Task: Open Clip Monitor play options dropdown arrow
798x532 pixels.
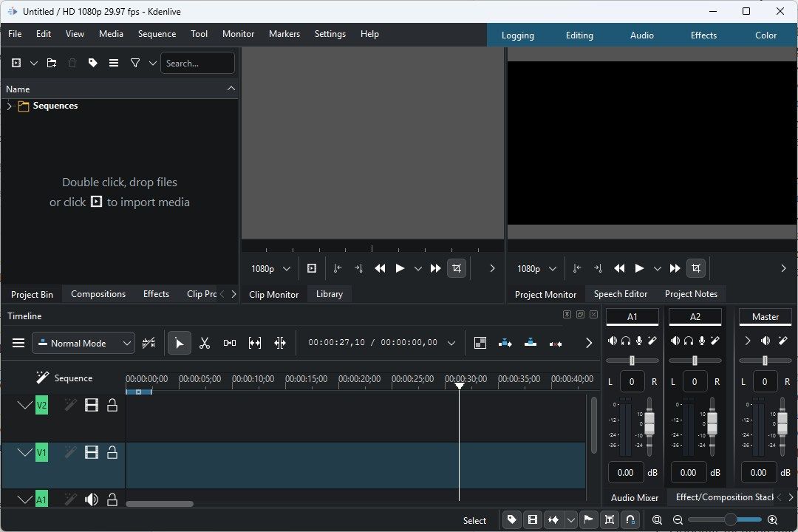Action: (417, 268)
